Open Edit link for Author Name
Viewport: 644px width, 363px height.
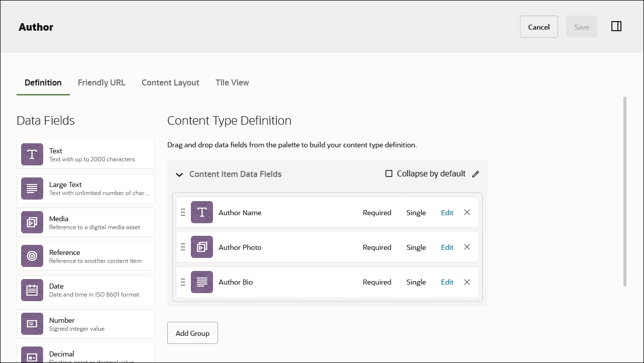[x=447, y=213]
